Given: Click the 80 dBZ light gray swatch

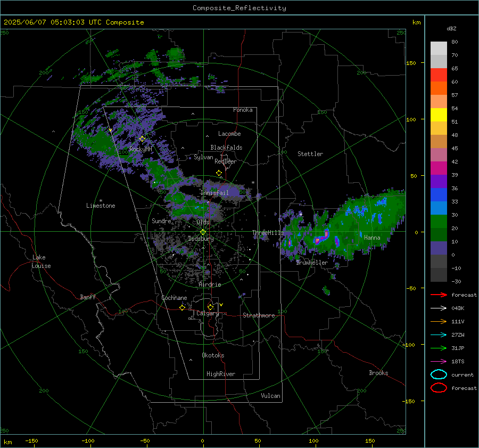Looking at the screenshot, I should pos(439,48).
